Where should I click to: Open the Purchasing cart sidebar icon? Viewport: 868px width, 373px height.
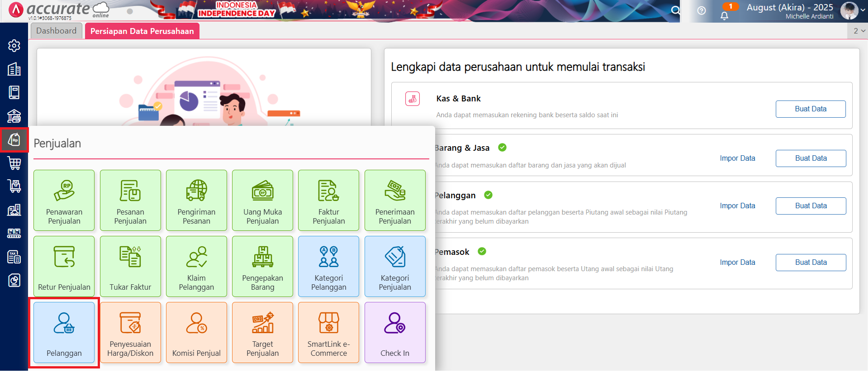[14, 163]
